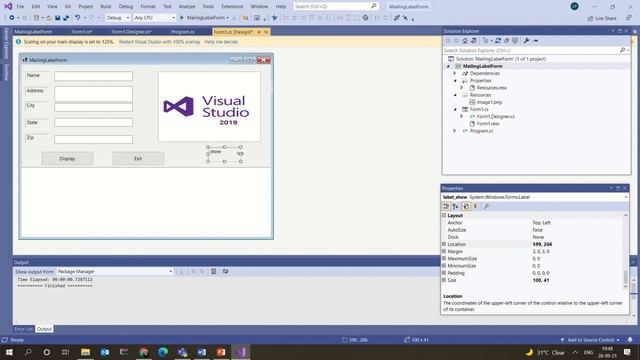Viewport: 640px width, 360px height.
Task: Open the Build menu
Action: click(x=106, y=7)
